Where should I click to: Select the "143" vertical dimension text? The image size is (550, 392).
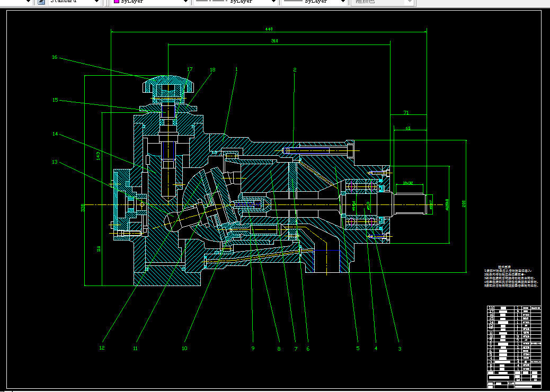coord(98,155)
